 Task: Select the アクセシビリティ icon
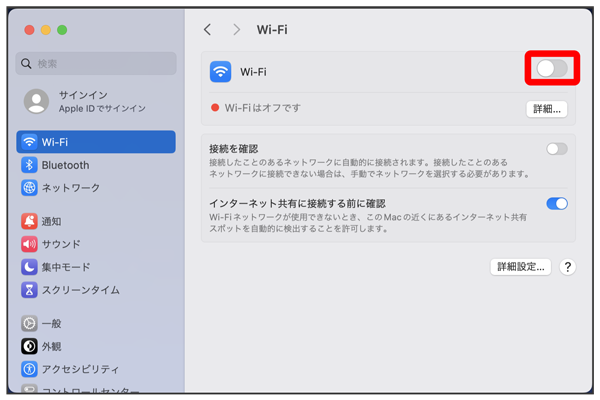(29, 369)
